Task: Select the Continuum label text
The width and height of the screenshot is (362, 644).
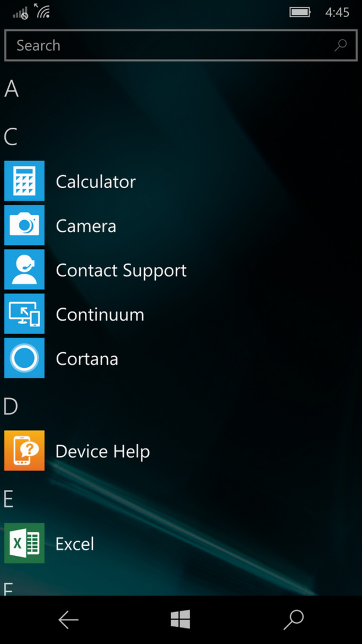Action: pyautogui.click(x=100, y=315)
